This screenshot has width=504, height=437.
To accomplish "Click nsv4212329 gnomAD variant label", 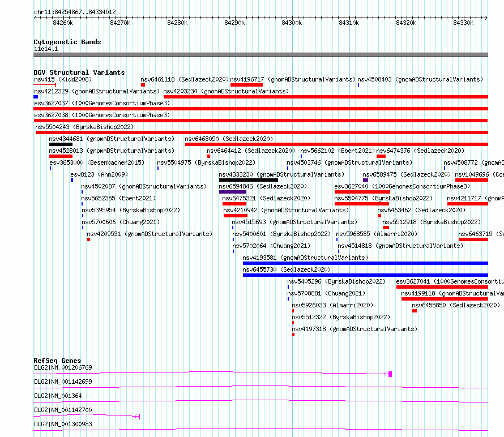I will pyautogui.click(x=97, y=91).
